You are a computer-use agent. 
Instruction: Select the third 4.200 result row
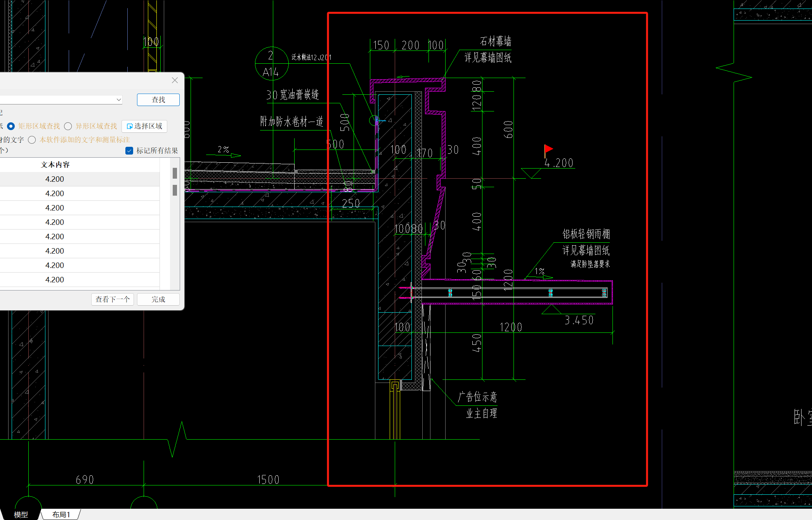pyautogui.click(x=80, y=208)
